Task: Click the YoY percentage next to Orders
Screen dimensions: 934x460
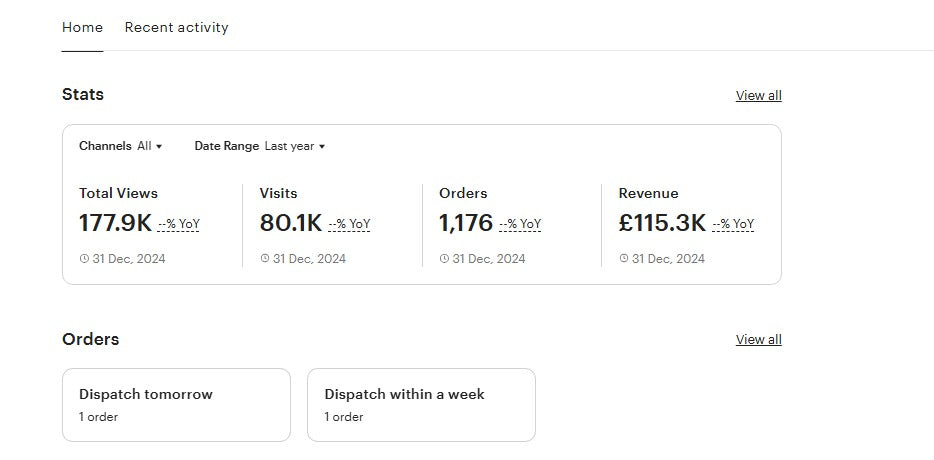Action: point(520,224)
